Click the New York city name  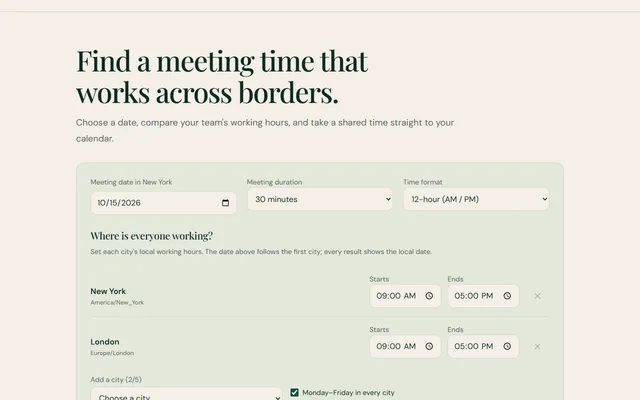click(108, 291)
